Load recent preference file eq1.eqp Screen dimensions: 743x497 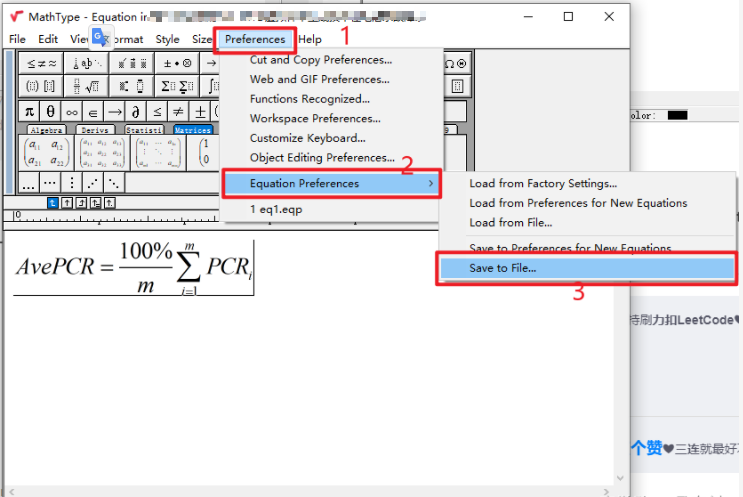[276, 209]
